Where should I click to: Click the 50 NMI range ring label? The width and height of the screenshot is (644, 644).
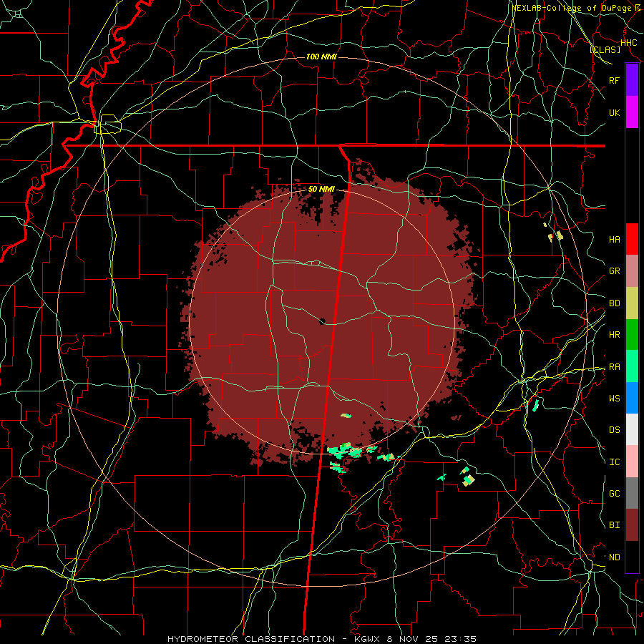tap(321, 190)
